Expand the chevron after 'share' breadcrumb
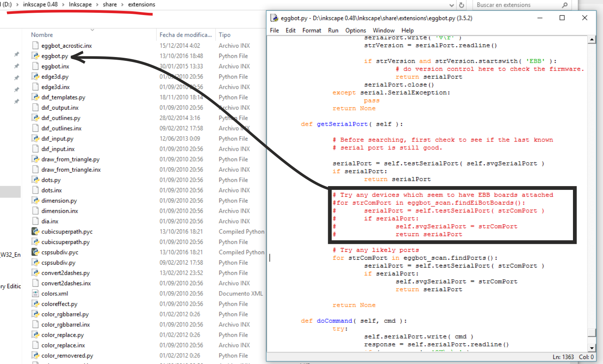This screenshot has height=364, width=603. tap(122, 5)
